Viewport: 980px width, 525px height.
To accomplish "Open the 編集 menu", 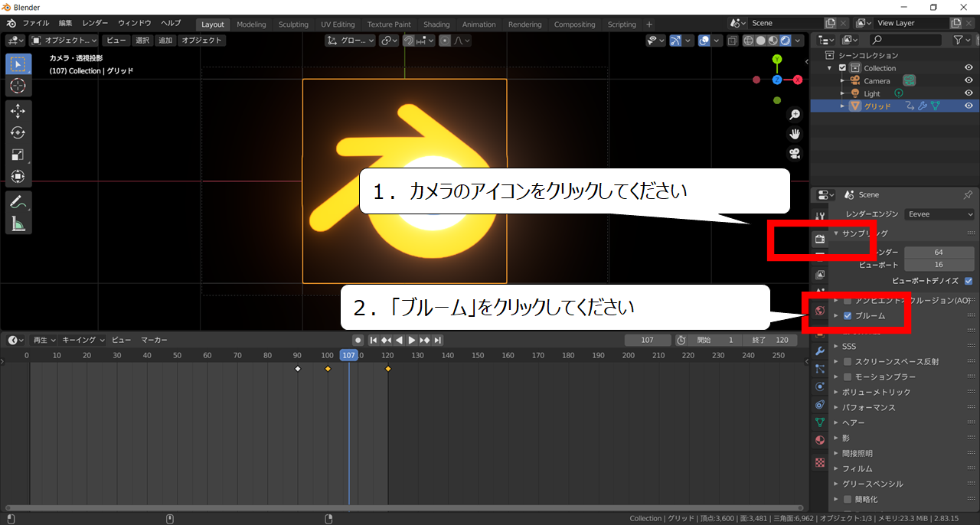I will click(66, 24).
